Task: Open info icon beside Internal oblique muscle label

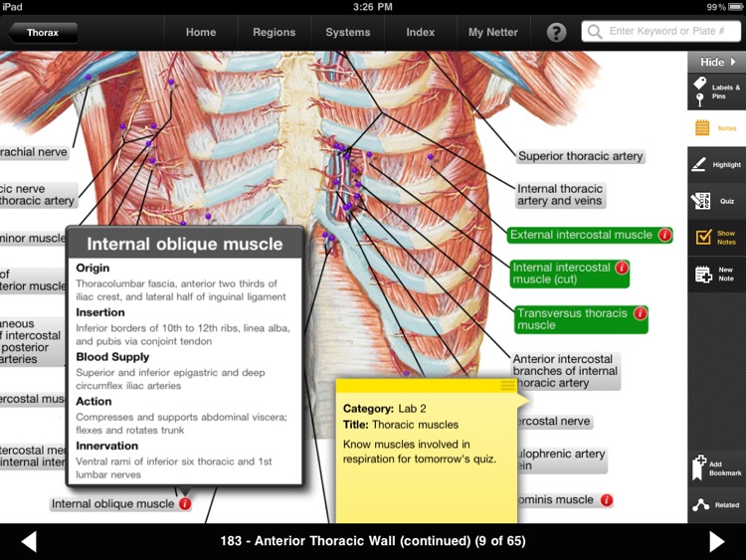Action: point(185,503)
